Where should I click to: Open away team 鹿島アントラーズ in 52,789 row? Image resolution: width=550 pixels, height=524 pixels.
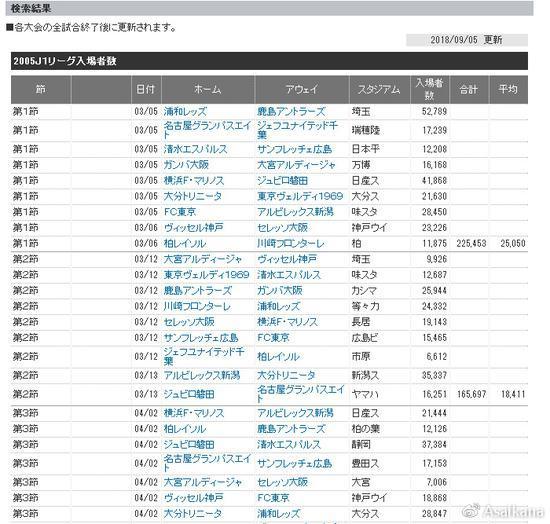tap(291, 112)
